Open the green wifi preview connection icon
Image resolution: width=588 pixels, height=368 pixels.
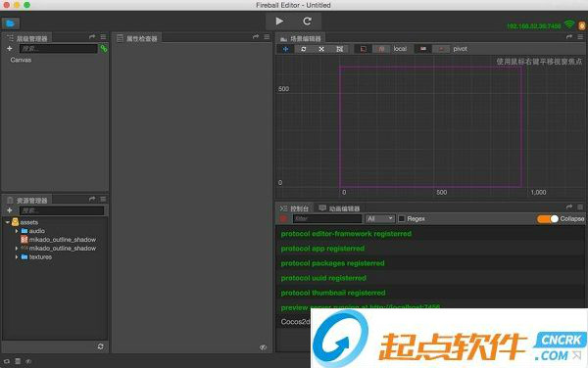pyautogui.click(x=569, y=24)
